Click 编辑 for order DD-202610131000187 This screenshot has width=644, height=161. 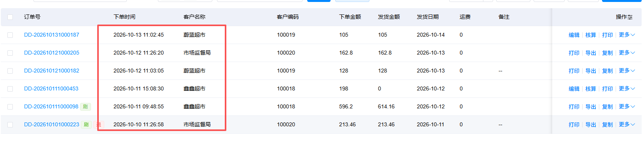click(x=574, y=35)
